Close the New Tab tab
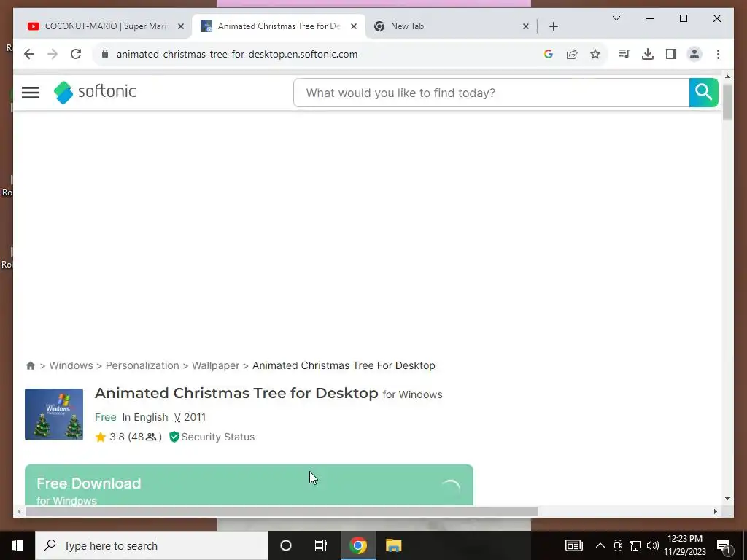 click(525, 26)
